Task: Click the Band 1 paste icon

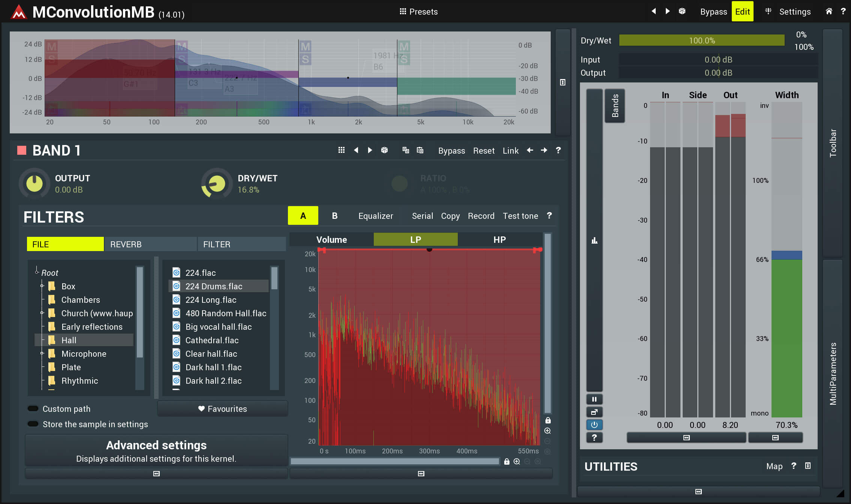Action: tap(420, 150)
